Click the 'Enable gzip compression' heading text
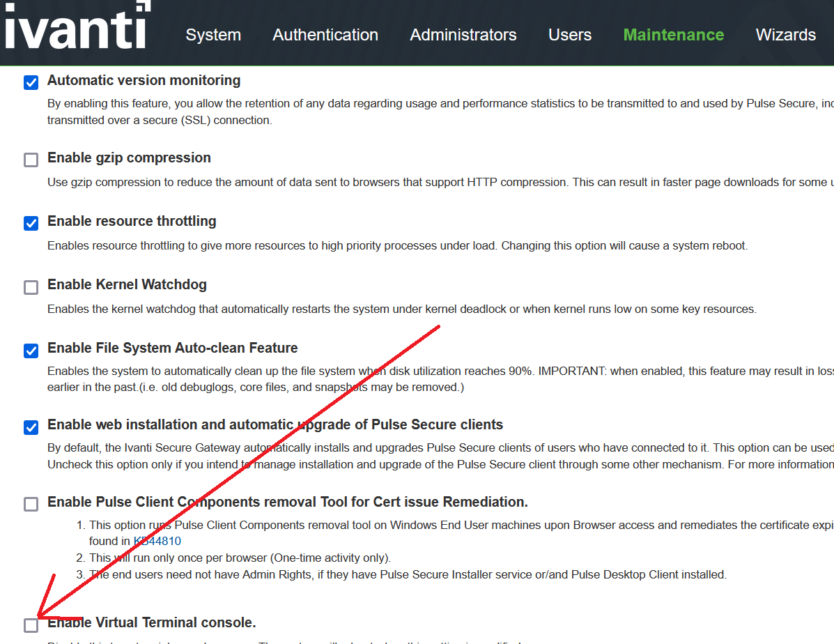Screen dimensions: 834x644 pos(129,158)
